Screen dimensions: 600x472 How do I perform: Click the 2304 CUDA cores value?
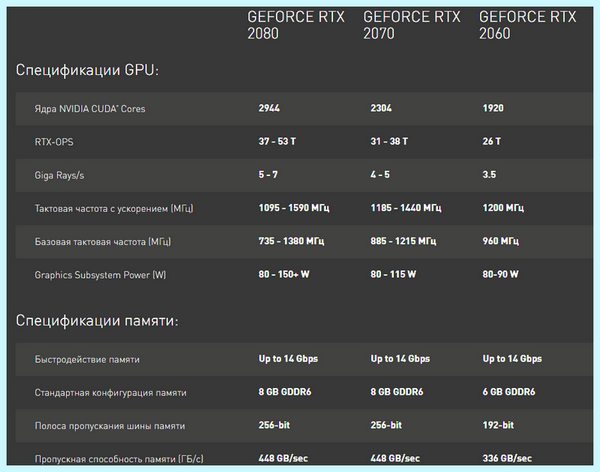point(381,108)
